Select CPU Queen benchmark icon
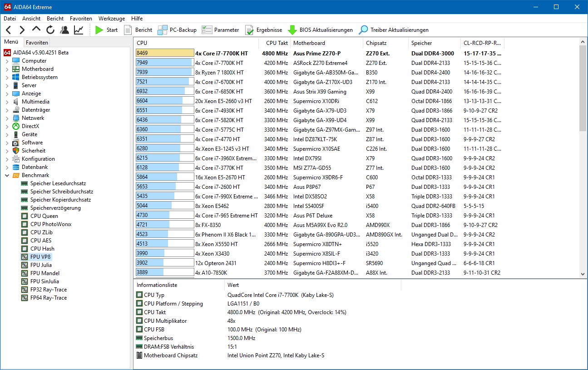This screenshot has height=370, width=588. [25, 216]
